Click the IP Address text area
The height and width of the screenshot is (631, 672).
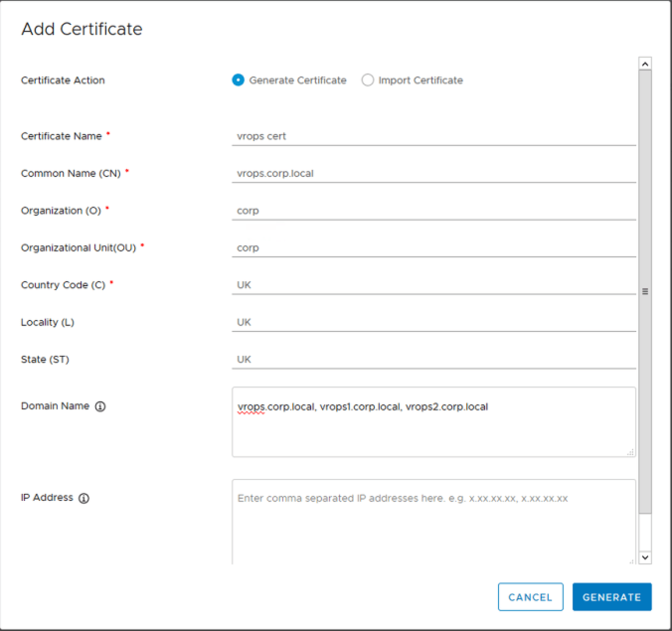(433, 522)
